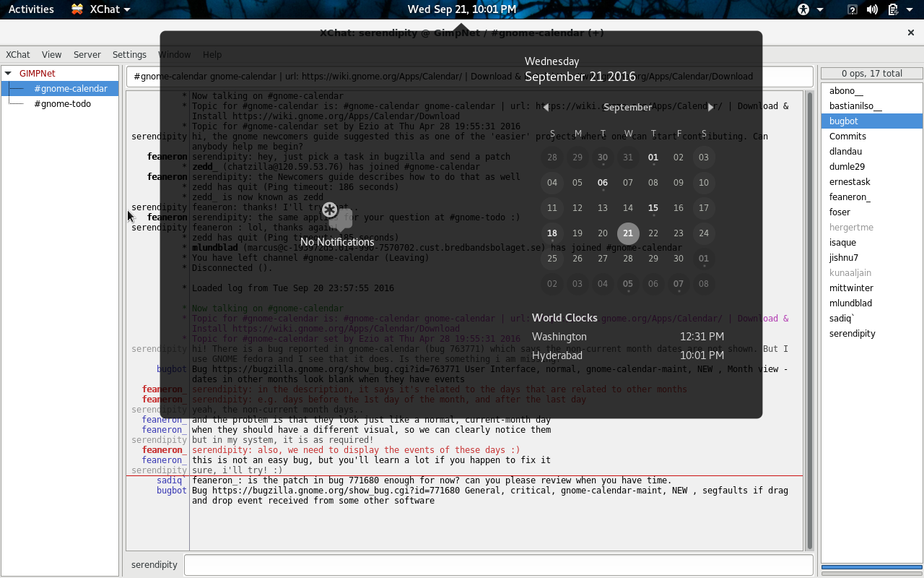Collapse the GIMPNet server tree node
924x578 pixels.
pyautogui.click(x=8, y=73)
